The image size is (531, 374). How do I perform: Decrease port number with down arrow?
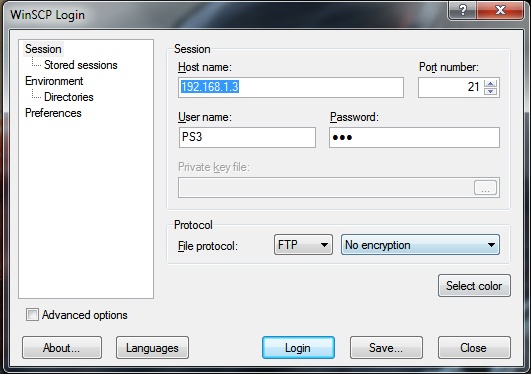tap(490, 91)
